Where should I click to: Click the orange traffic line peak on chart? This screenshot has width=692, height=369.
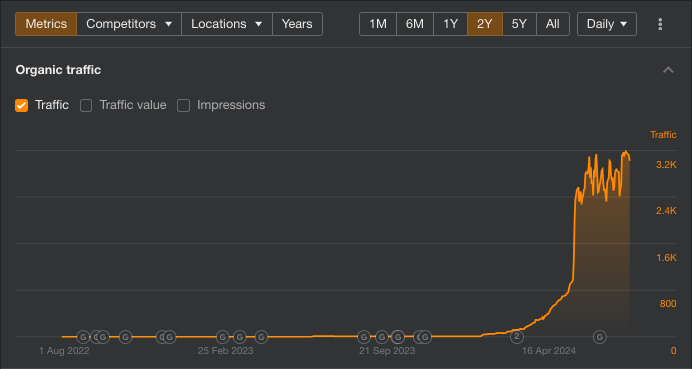click(625, 152)
